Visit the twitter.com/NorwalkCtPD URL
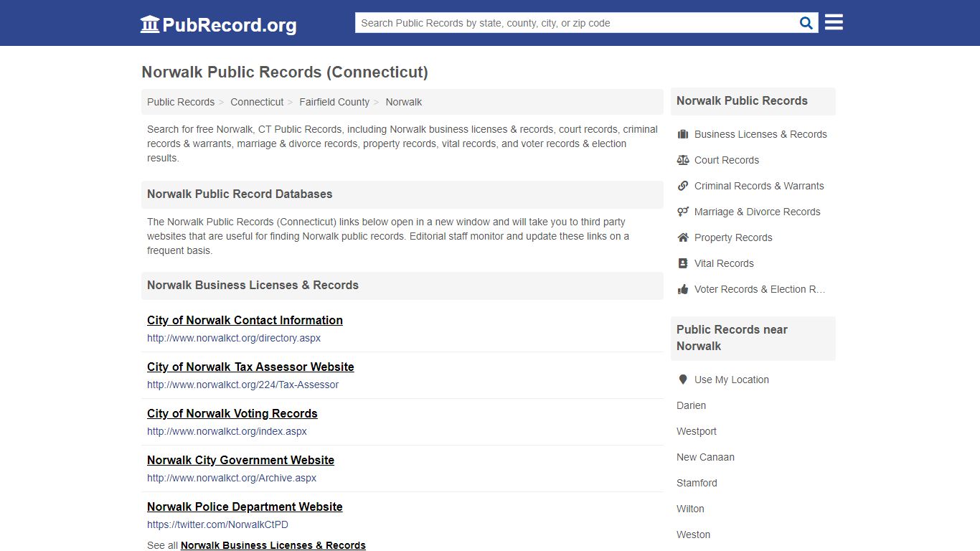Image resolution: width=980 pixels, height=551 pixels. (x=217, y=524)
